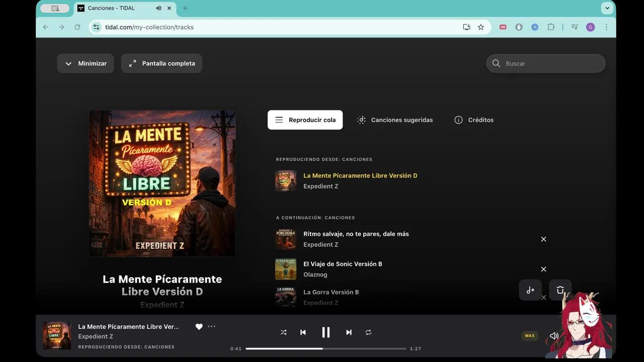644x362 pixels.
Task: Click La Gorra Versión B thumbnail
Action: click(286, 297)
